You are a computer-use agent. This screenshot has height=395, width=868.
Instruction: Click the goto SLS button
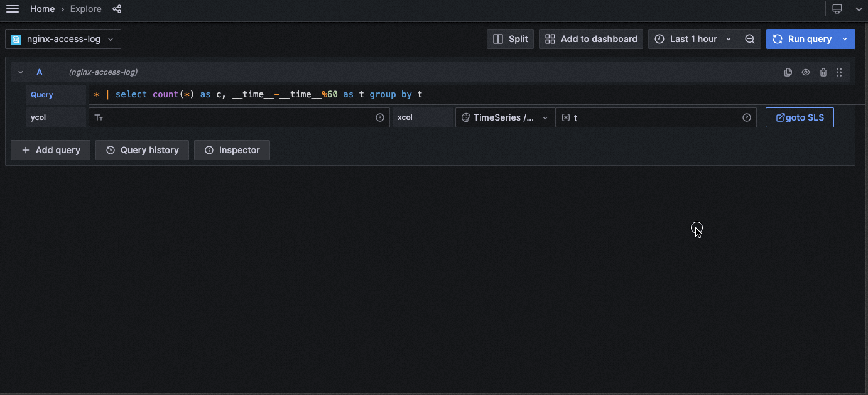click(800, 117)
